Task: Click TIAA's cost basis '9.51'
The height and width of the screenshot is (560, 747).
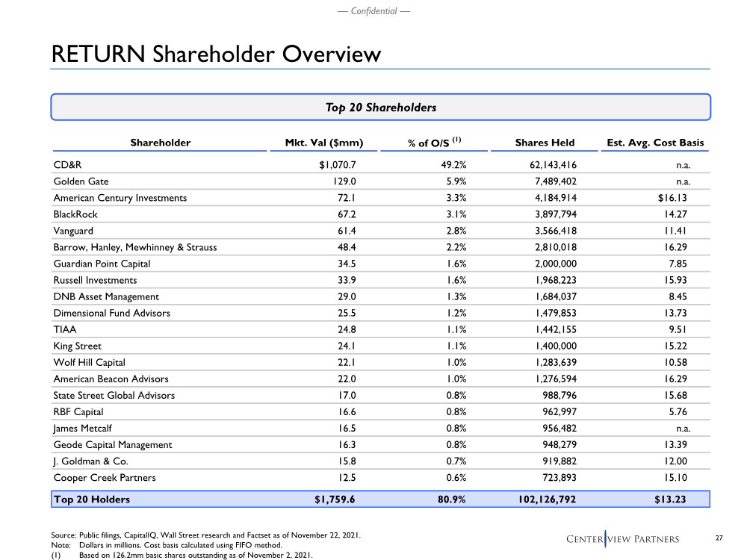Action: pyautogui.click(x=678, y=329)
